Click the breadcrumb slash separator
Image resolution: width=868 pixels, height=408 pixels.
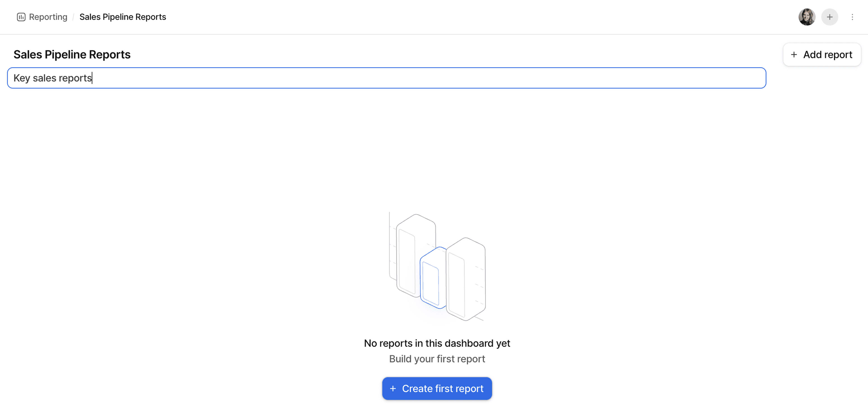[x=73, y=17]
